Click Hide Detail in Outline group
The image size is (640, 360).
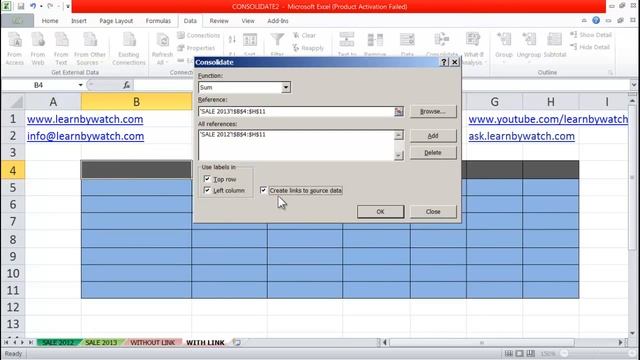tap(590, 47)
